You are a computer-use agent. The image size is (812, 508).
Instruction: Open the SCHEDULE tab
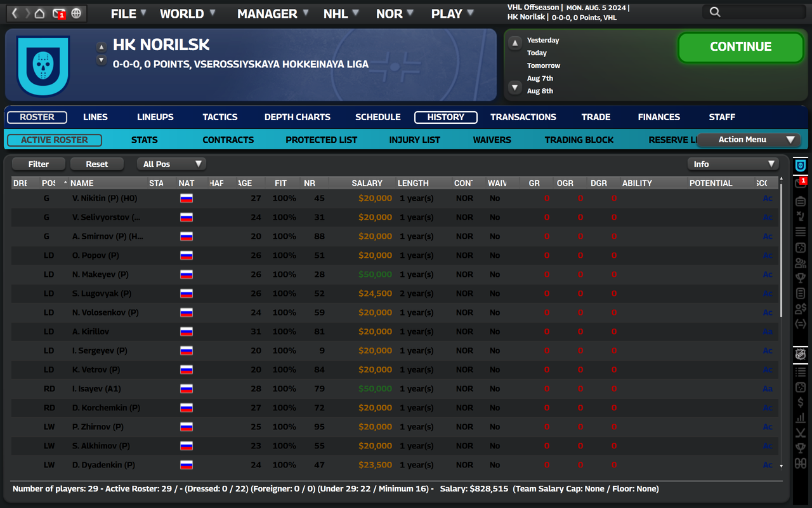(x=378, y=117)
